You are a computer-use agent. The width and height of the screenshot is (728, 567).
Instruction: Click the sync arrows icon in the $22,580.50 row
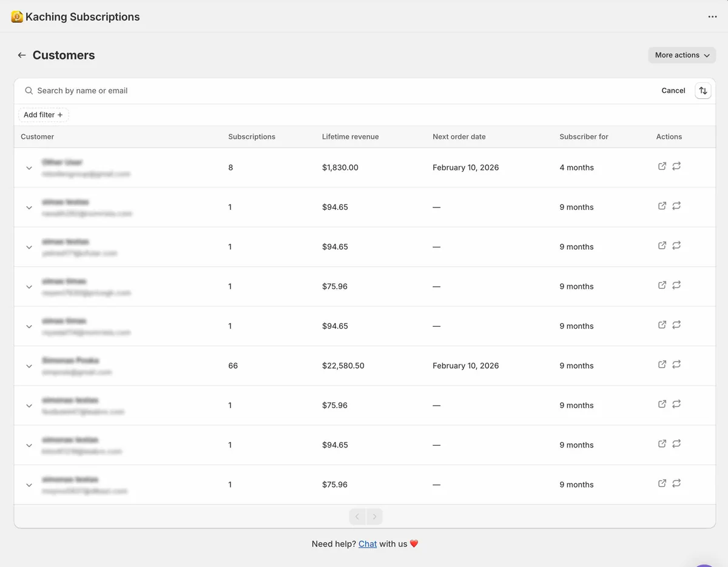click(676, 364)
